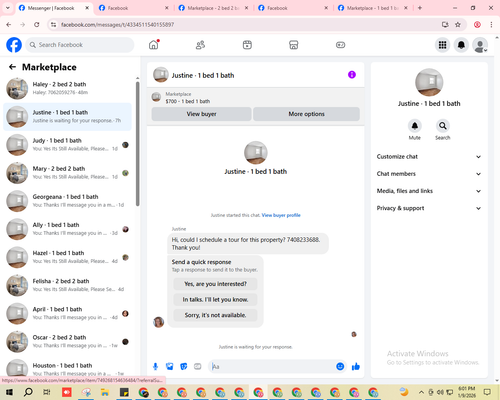Image resolution: width=500 pixels, height=400 pixels.
Task: Open the April - 1 bed 1 bath conversation
Action: point(68,313)
